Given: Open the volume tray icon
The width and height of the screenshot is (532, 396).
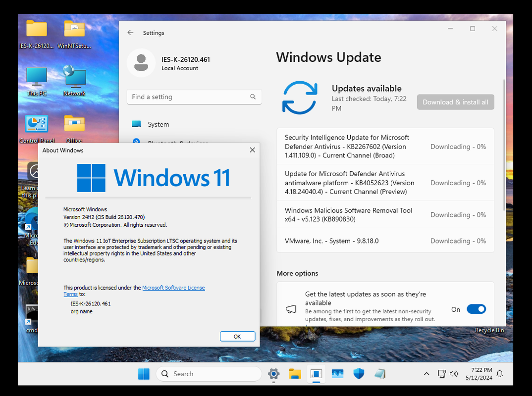Looking at the screenshot, I should 454,374.
